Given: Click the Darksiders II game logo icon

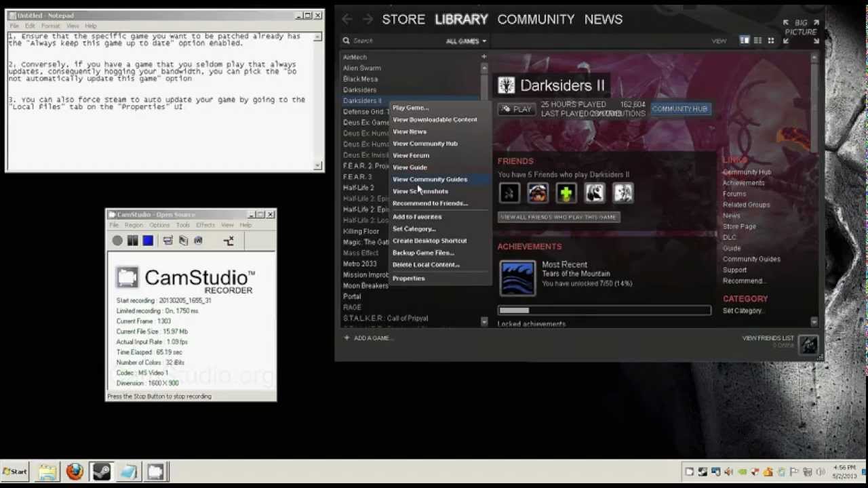Looking at the screenshot, I should (x=507, y=85).
